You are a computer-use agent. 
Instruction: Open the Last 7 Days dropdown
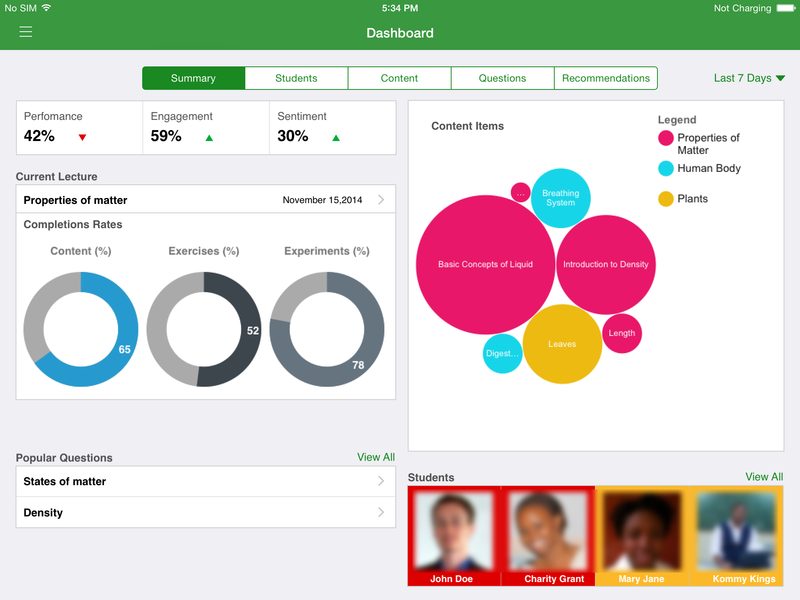(x=749, y=78)
